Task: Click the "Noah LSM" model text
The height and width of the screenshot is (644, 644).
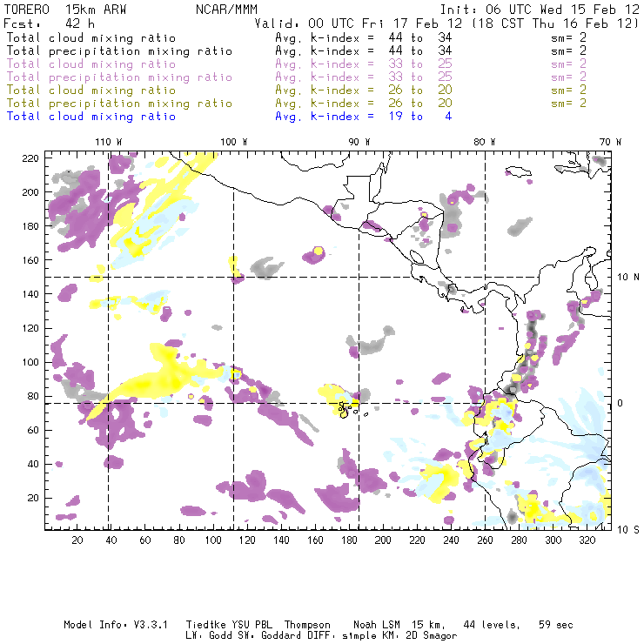Action: tap(377, 625)
